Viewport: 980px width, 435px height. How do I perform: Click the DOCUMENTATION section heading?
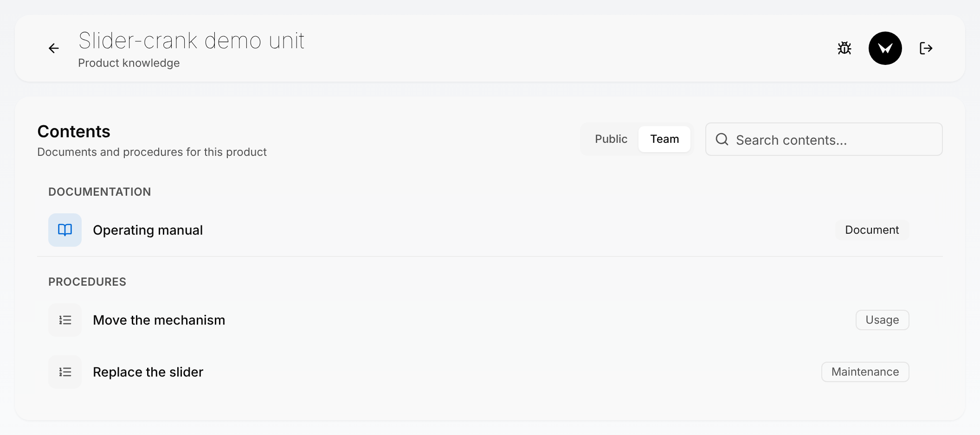click(x=100, y=192)
